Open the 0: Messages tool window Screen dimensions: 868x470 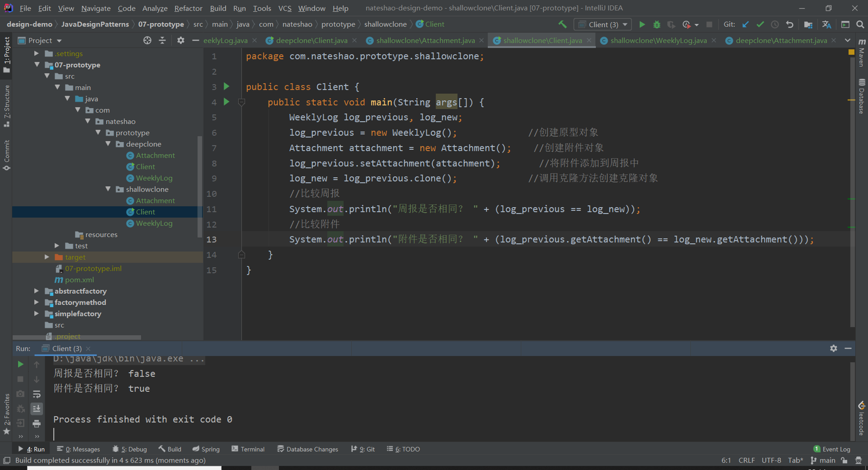coord(78,449)
